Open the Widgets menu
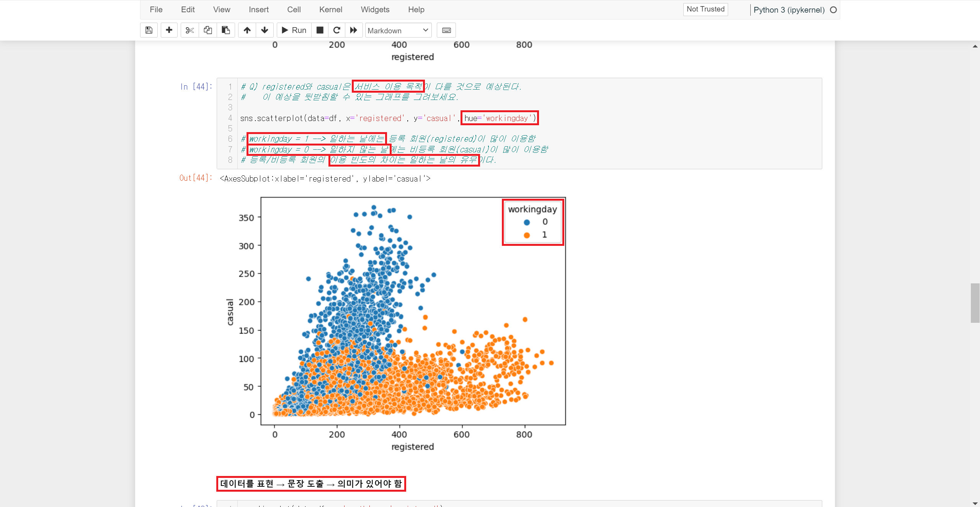Viewport: 980px width, 507px height. pyautogui.click(x=375, y=10)
